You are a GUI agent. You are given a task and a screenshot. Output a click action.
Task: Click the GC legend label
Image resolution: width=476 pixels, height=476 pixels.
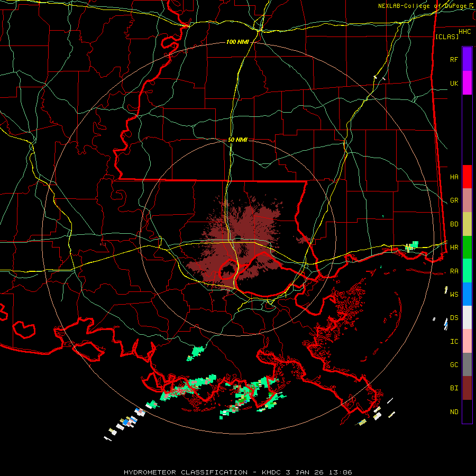coord(454,365)
